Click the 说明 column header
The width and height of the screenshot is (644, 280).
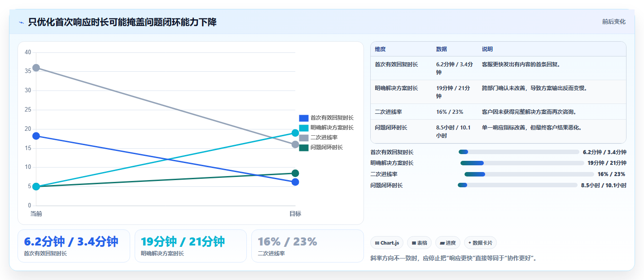tap(487, 49)
